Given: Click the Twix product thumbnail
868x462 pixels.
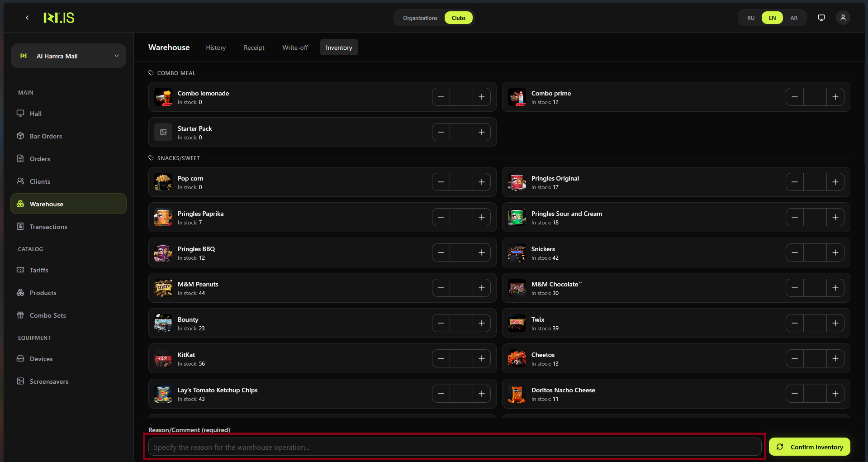Looking at the screenshot, I should pos(517,323).
